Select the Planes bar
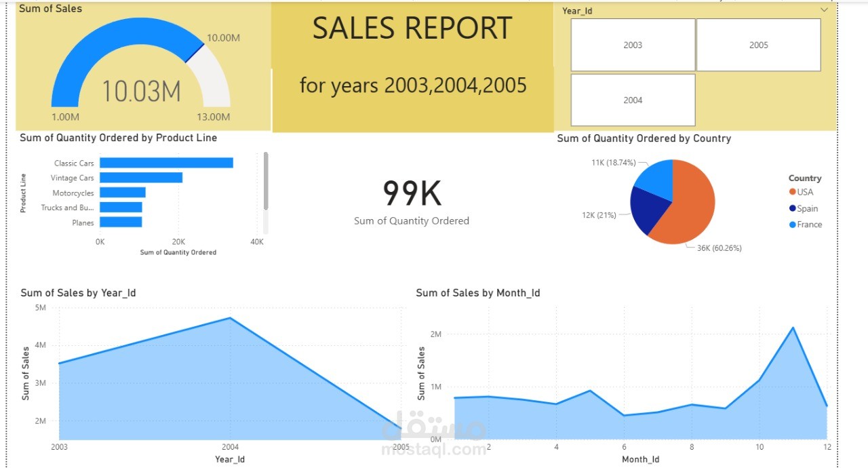 pos(121,222)
